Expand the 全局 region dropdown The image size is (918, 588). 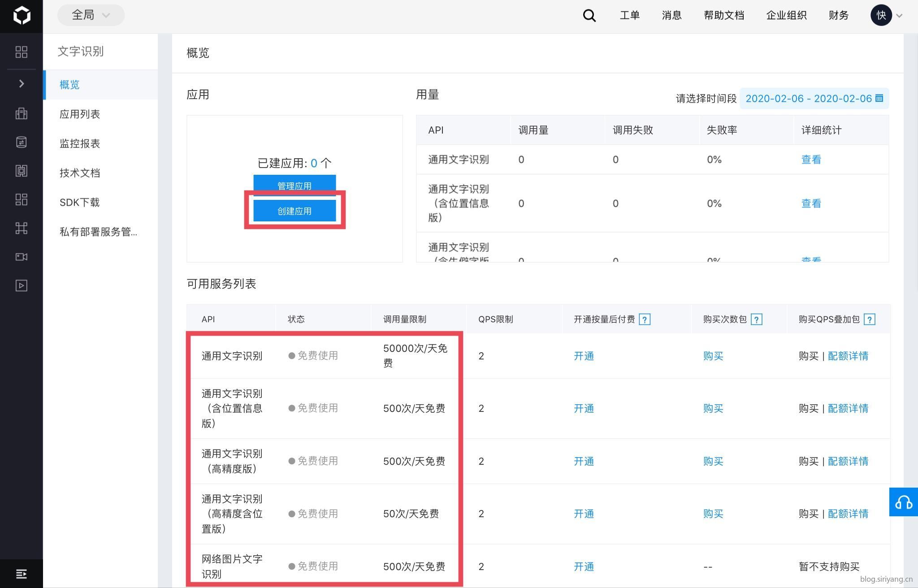[x=91, y=15]
